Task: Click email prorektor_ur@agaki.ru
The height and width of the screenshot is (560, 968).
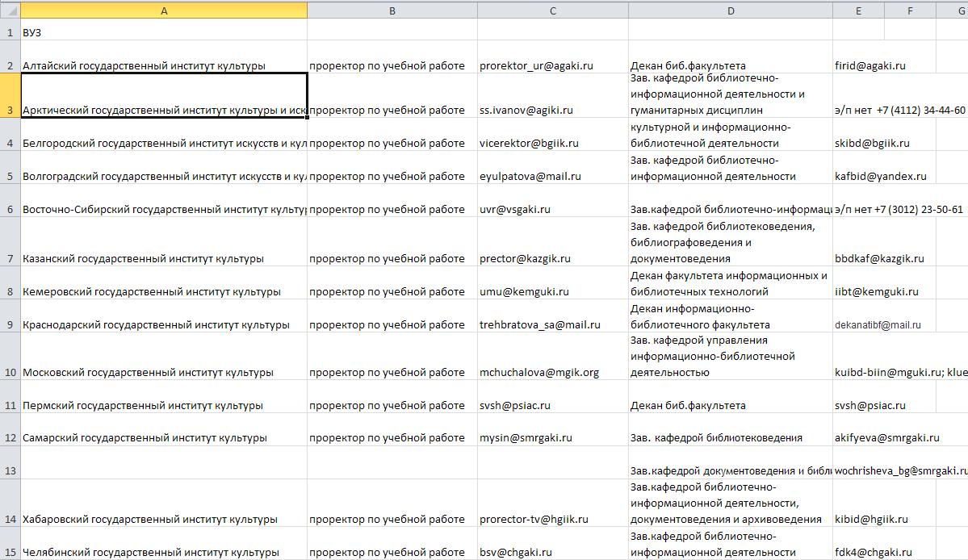Action: tap(536, 65)
